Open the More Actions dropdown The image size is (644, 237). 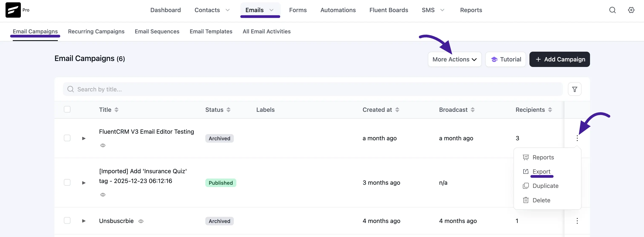454,59
